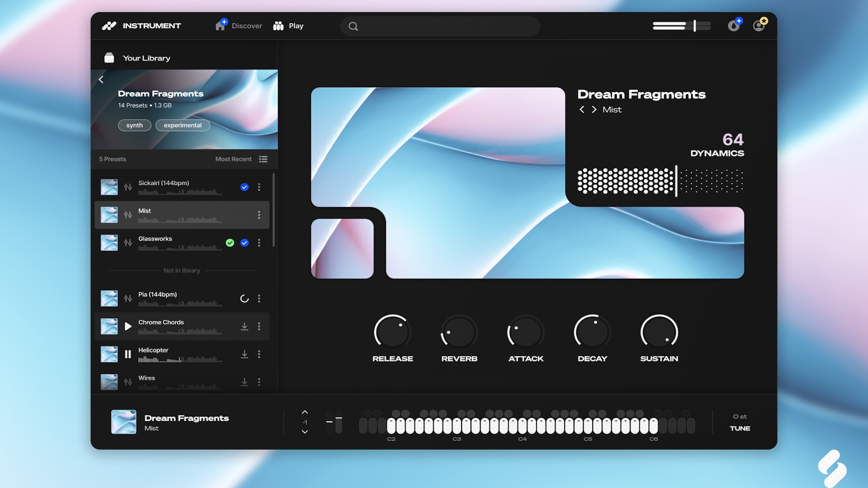The image size is (868, 488).
Task: Open the preset list view options icon
Action: [263, 159]
